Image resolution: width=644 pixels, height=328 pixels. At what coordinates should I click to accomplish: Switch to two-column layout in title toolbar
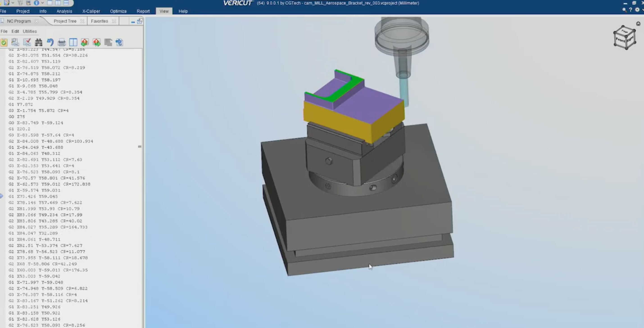58,3
